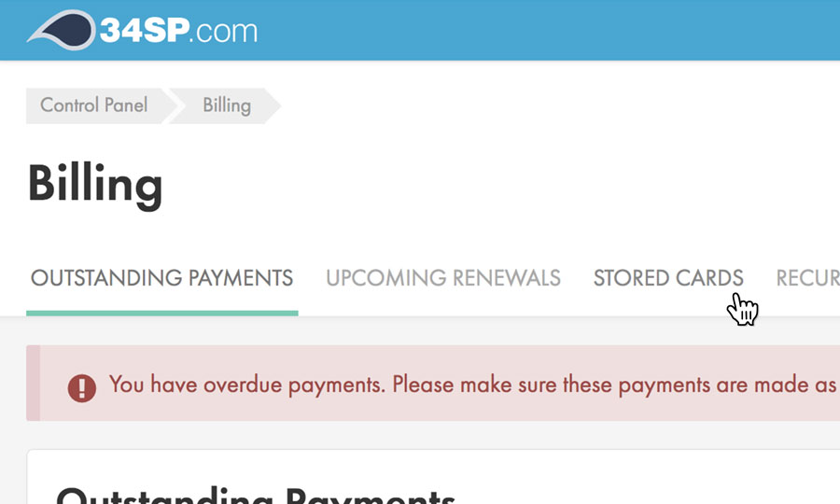Click the chevron separator after Control Panel breadcrumb
The width and height of the screenshot is (840, 504).
(173, 105)
